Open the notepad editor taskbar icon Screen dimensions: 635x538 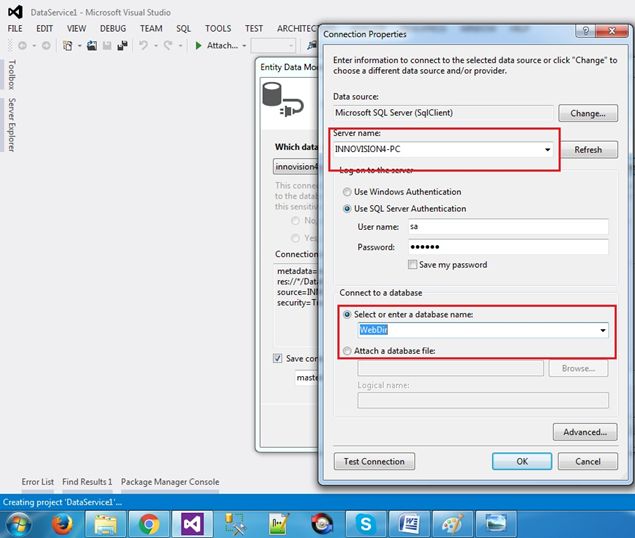279,524
